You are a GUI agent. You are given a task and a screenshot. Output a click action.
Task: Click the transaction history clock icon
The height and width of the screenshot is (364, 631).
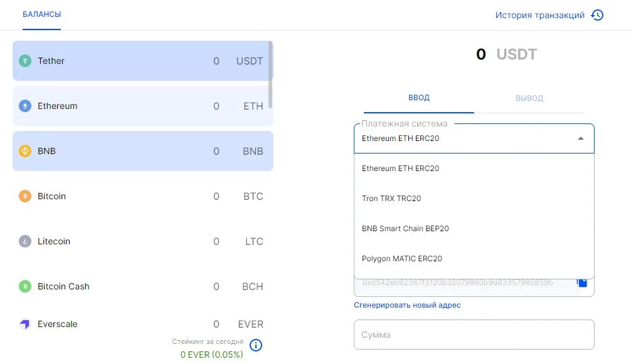click(x=597, y=15)
